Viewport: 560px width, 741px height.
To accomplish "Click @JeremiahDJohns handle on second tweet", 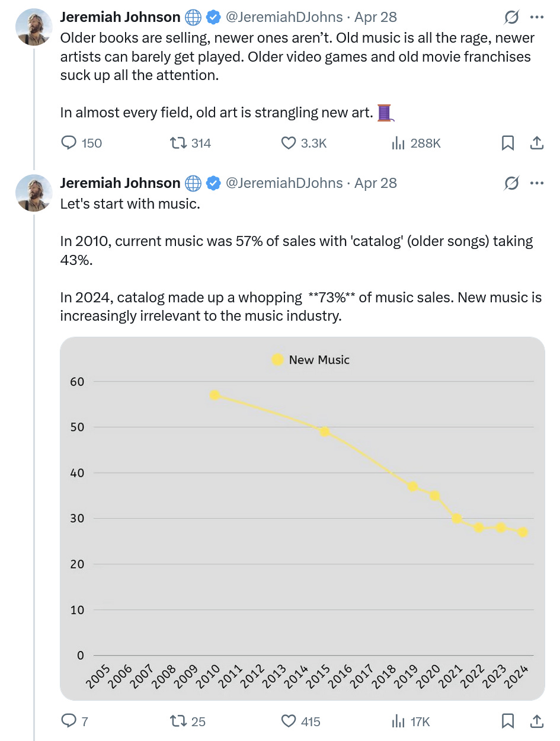I will (284, 183).
